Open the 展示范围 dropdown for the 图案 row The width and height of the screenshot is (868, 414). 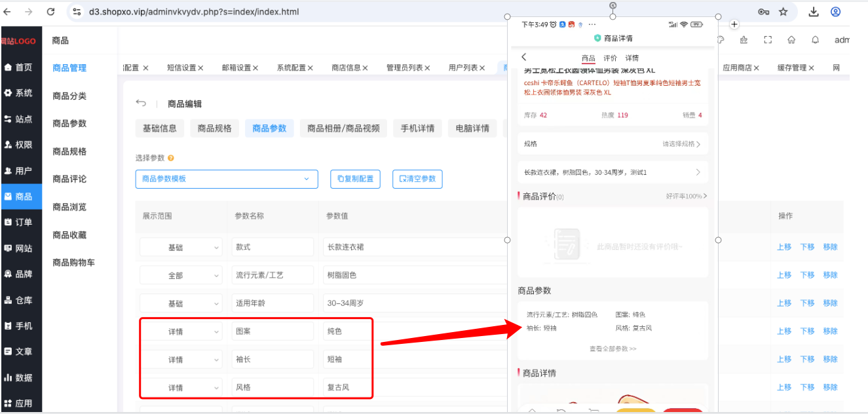coord(181,331)
